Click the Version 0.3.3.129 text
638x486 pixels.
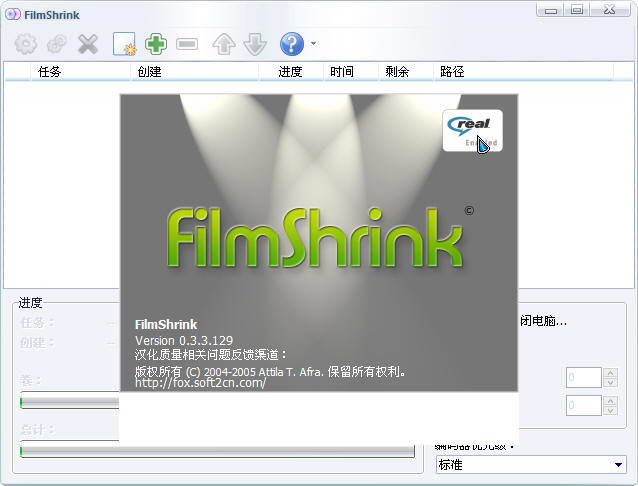point(184,340)
